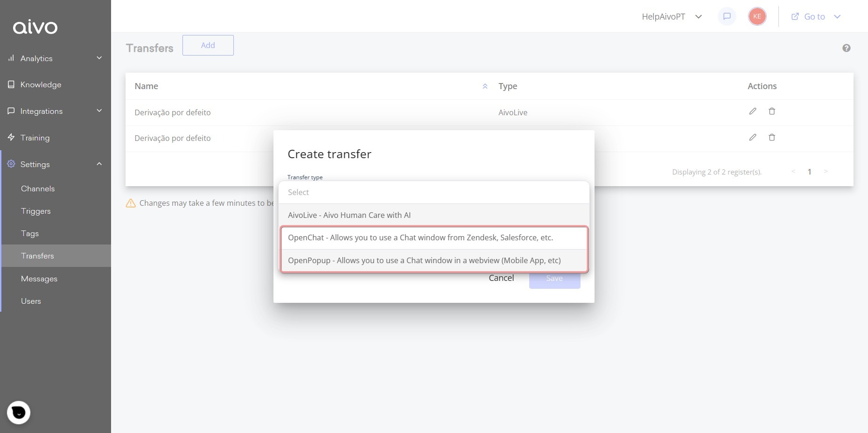Open the Transfers settings page
The image size is (868, 433).
[56, 256]
